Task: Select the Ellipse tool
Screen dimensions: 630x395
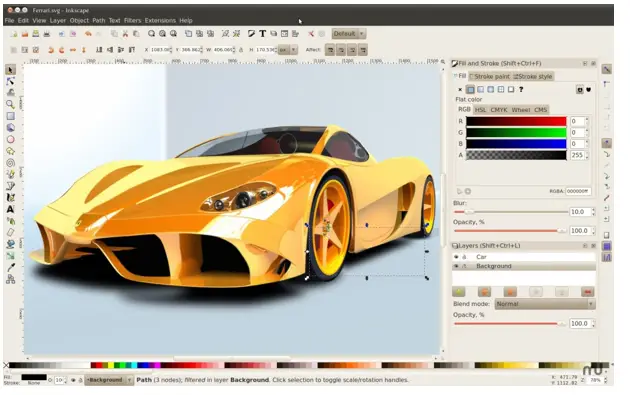Action: [10, 139]
